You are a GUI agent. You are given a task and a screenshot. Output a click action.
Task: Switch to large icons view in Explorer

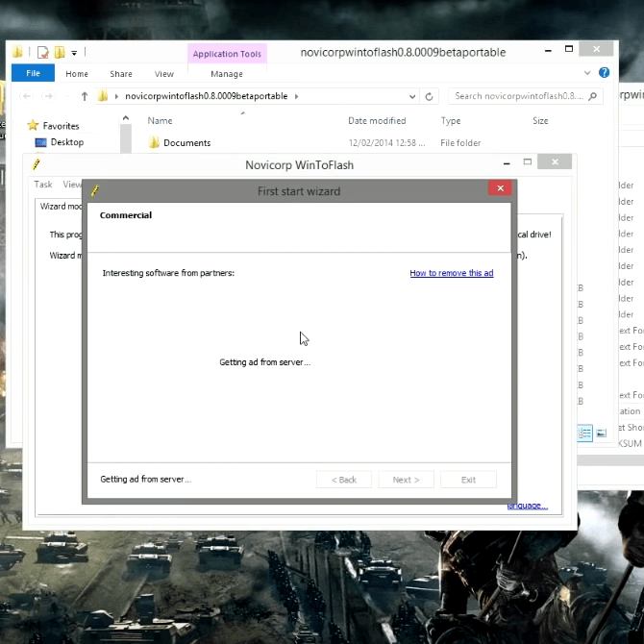[601, 433]
